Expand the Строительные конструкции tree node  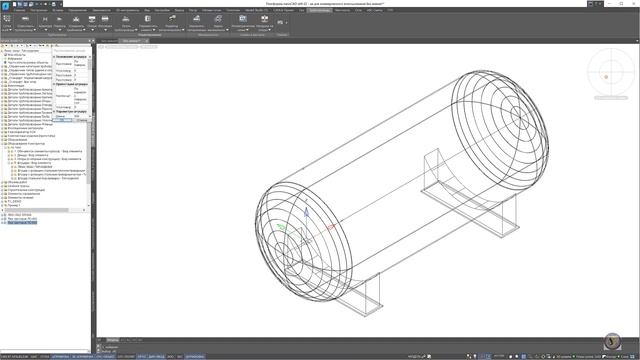2,190
